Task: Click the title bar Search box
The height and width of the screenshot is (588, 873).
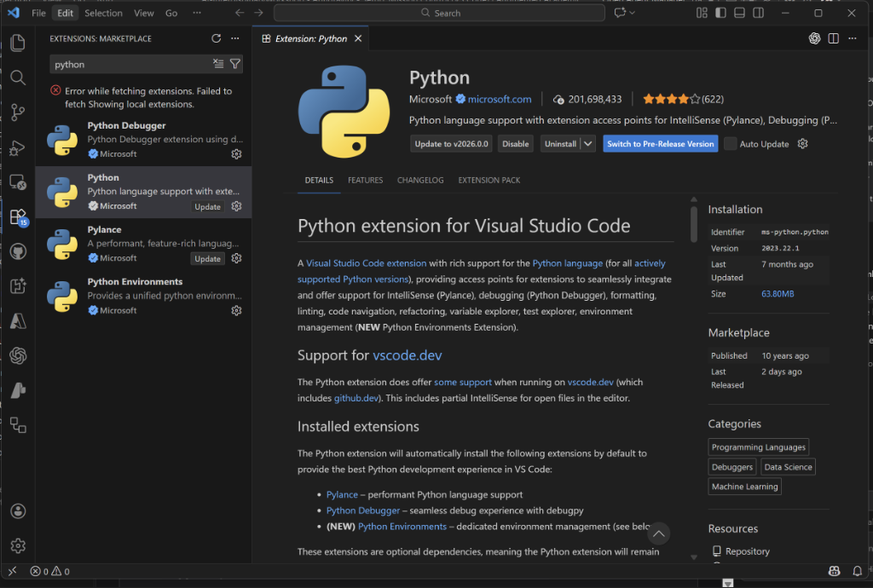Action: coord(439,13)
